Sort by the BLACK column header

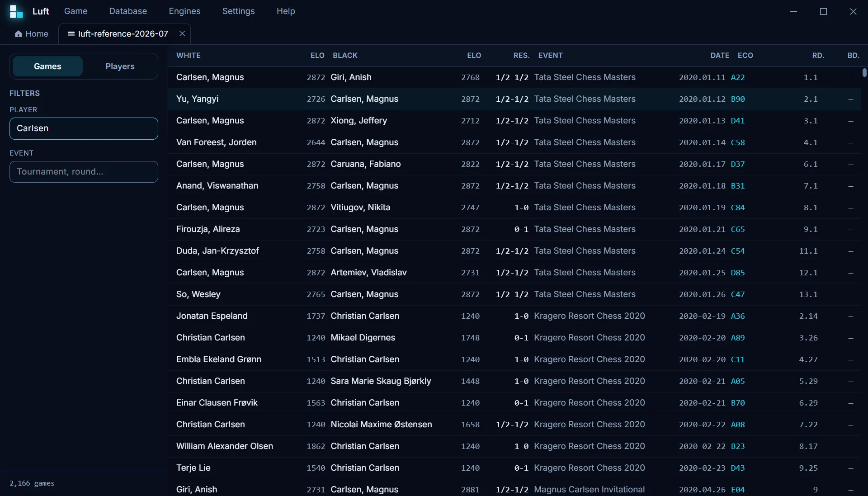pos(345,56)
